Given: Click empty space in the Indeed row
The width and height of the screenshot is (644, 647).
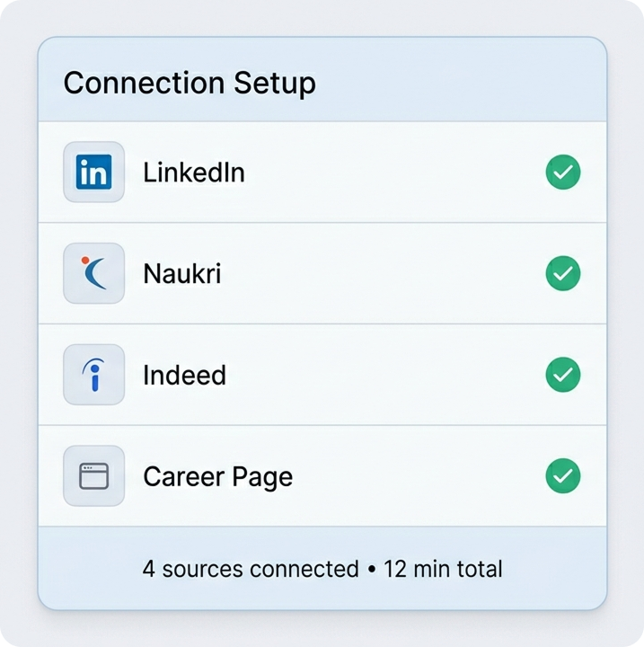Looking at the screenshot, I should (x=395, y=374).
